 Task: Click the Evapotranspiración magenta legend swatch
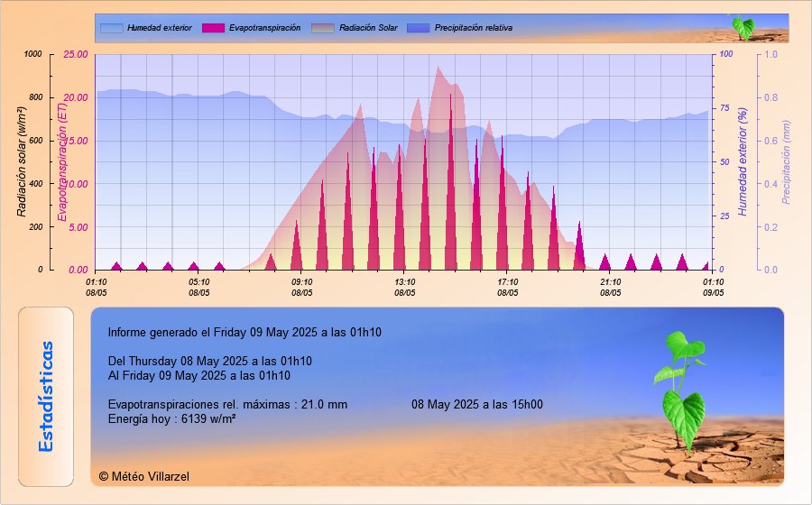[213, 28]
